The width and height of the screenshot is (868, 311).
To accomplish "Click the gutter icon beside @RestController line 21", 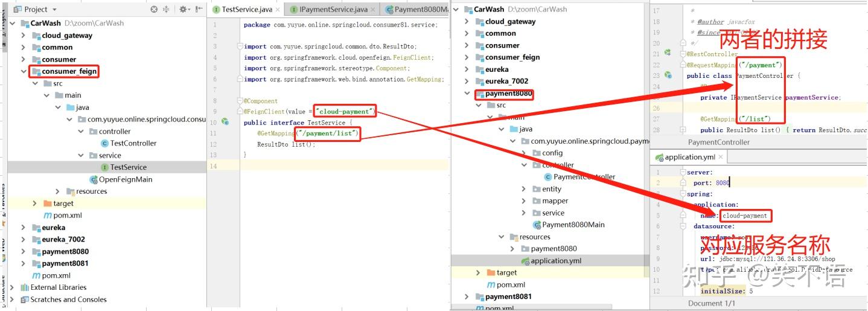I will pos(668,53).
